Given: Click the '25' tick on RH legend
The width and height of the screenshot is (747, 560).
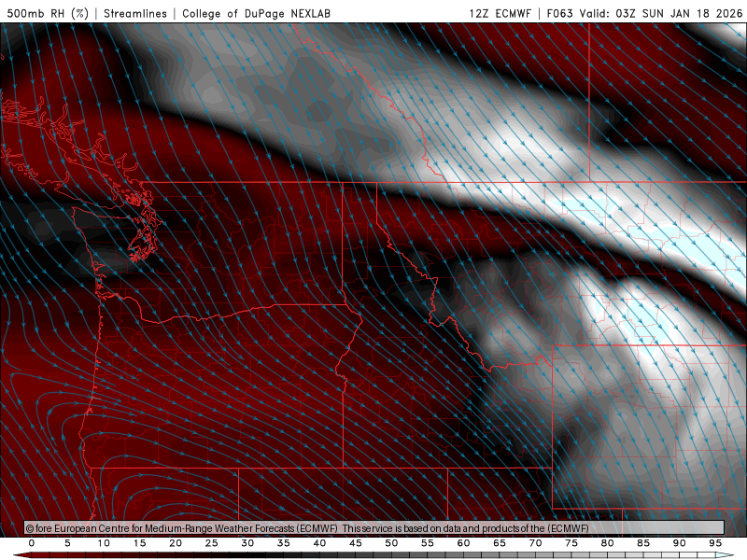Looking at the screenshot, I should 212,543.
